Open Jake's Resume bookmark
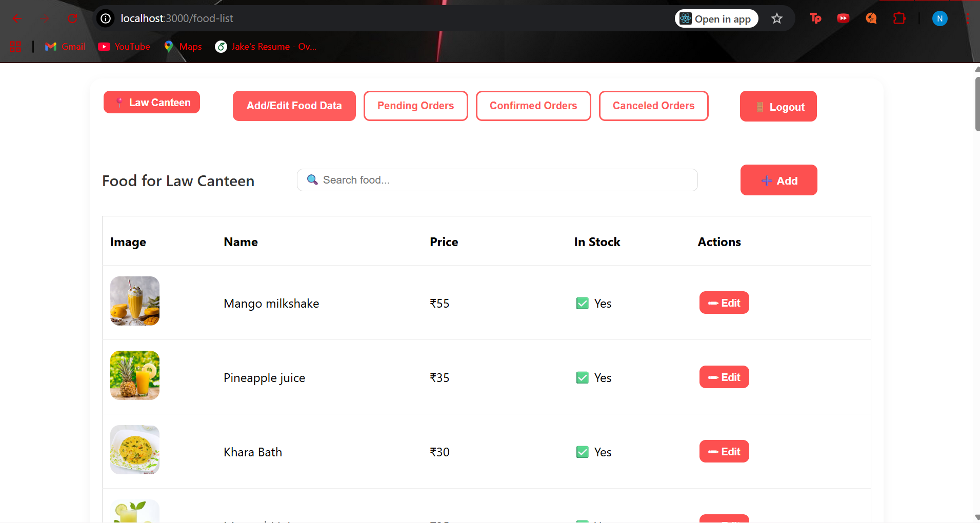 [x=266, y=47]
